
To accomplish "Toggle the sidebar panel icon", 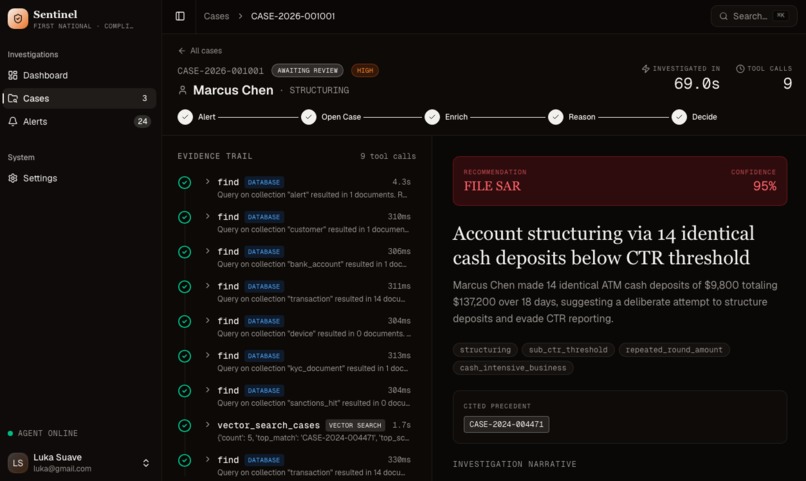I will pos(180,16).
